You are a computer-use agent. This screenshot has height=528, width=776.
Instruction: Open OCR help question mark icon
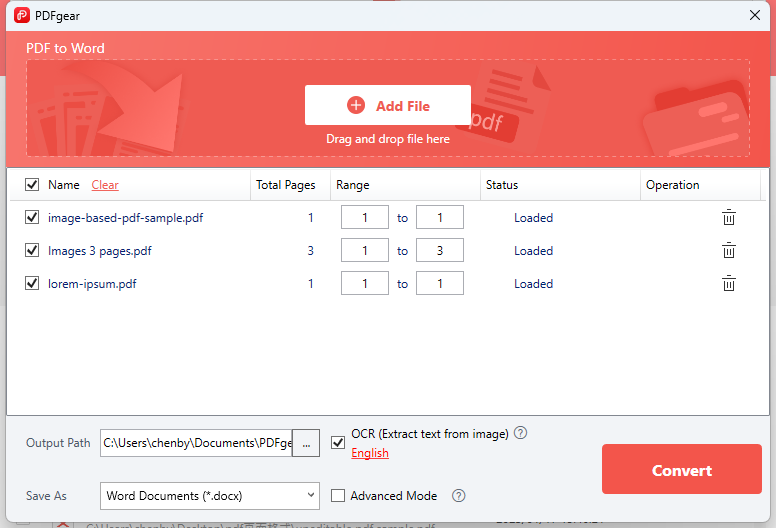coord(520,433)
